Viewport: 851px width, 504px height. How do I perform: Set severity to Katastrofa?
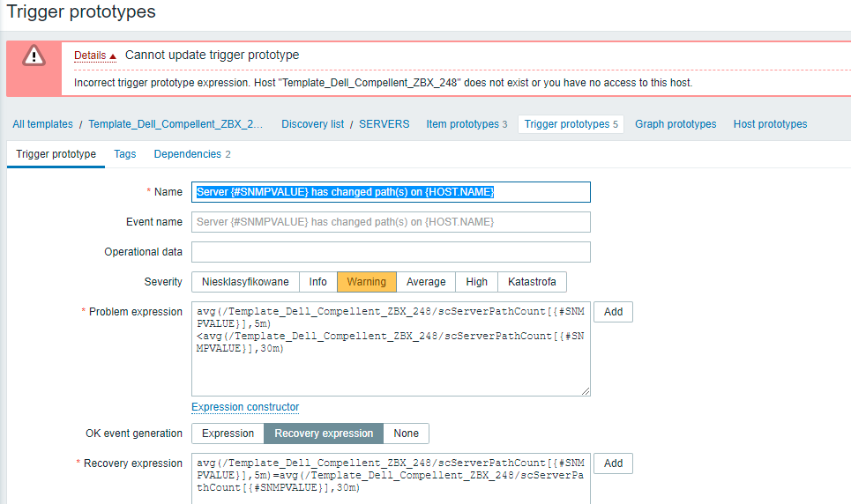click(x=532, y=282)
